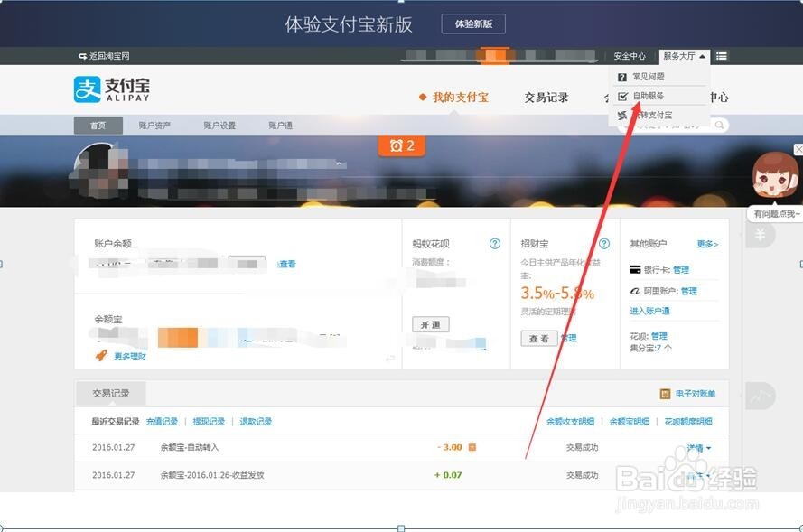Click the 蚂蚁花呗 help question icon
Screen dimensions: 803x532
pyautogui.click(x=495, y=244)
